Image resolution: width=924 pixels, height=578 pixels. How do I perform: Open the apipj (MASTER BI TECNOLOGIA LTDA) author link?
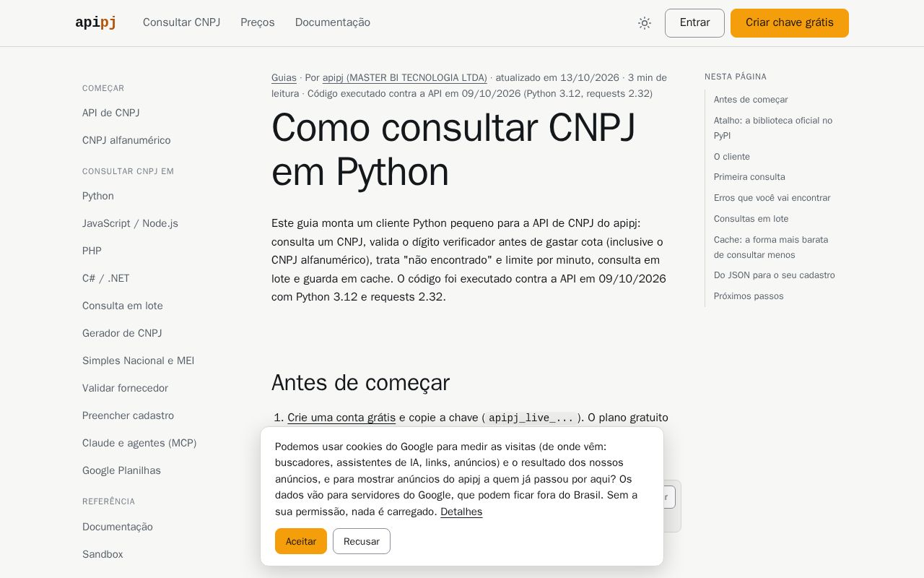[405, 77]
